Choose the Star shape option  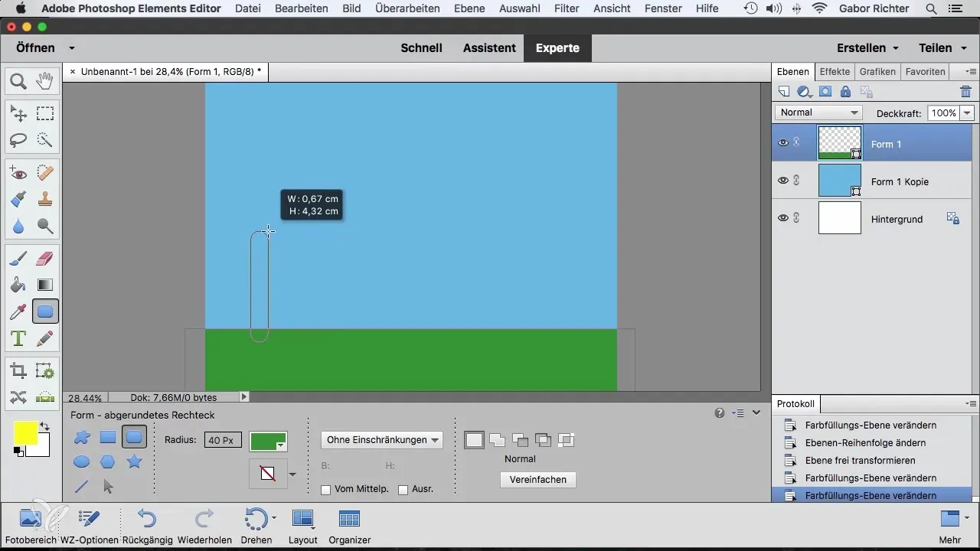134,461
